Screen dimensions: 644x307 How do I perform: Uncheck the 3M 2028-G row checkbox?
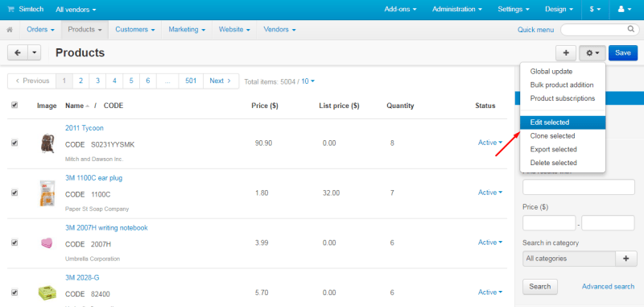click(14, 292)
